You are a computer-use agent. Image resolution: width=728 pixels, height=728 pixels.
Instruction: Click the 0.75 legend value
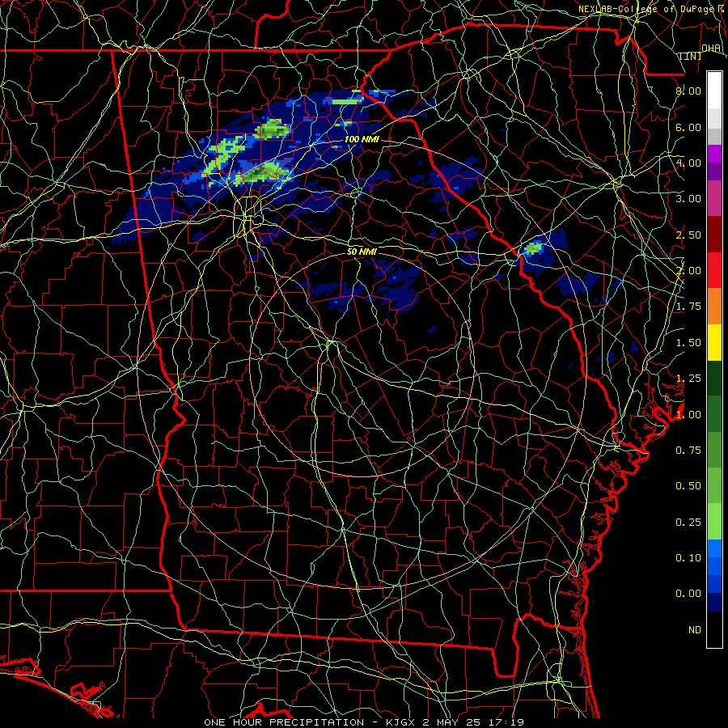[x=688, y=451]
